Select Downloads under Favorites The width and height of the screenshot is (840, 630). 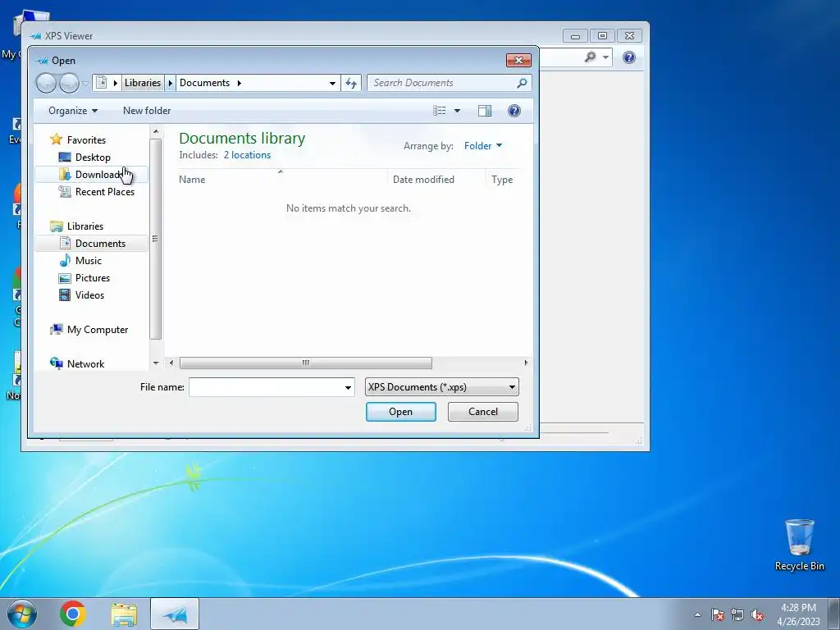click(91, 174)
